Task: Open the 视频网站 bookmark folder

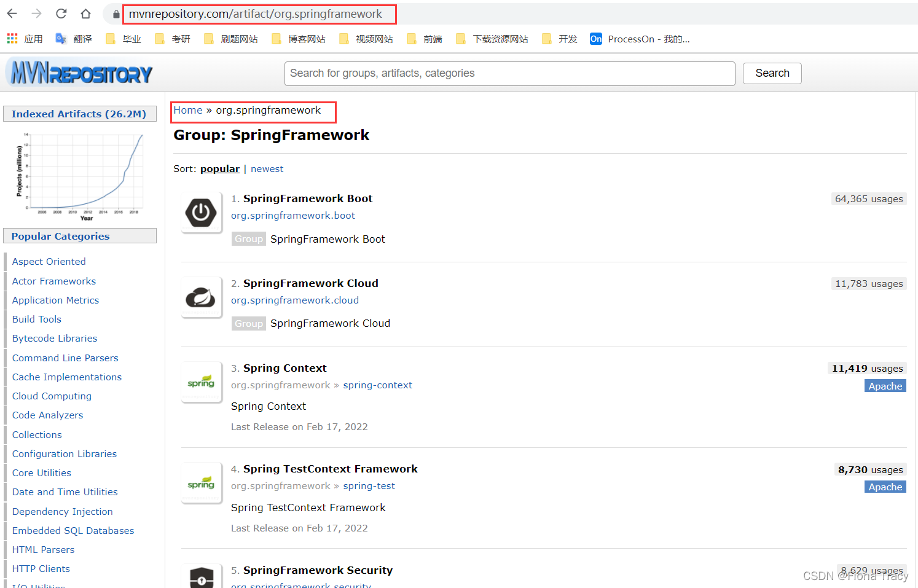Action: point(366,39)
